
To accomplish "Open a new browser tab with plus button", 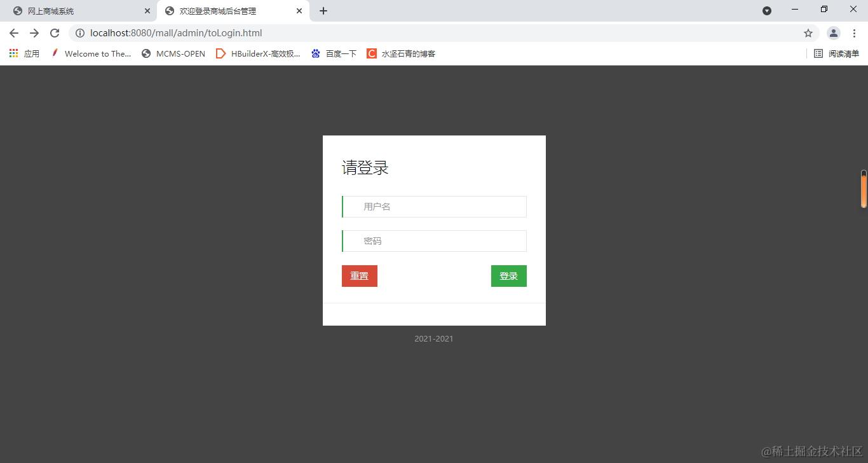I will point(324,10).
